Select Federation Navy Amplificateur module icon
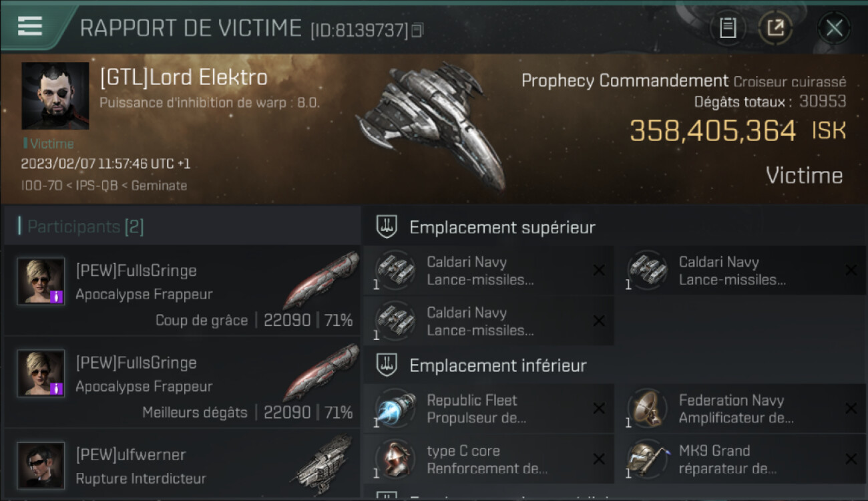 click(x=647, y=409)
